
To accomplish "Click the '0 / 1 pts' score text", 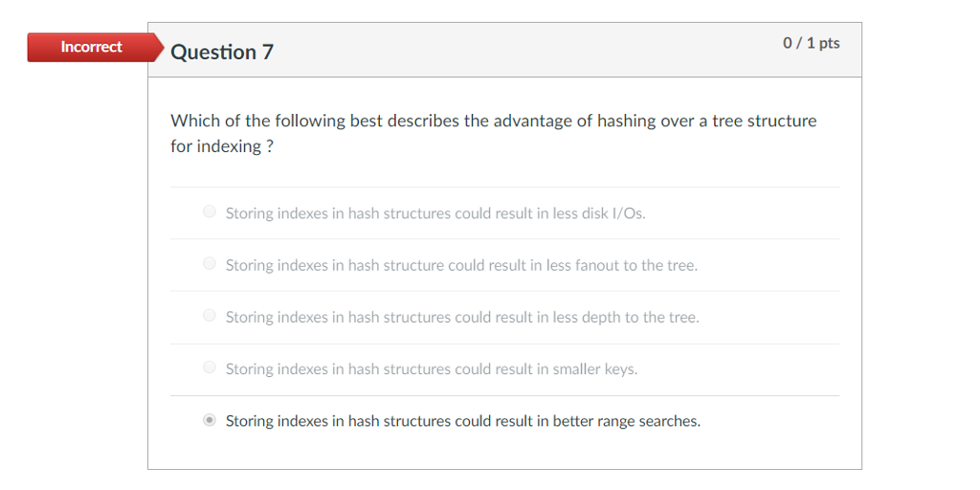I will 812,43.
